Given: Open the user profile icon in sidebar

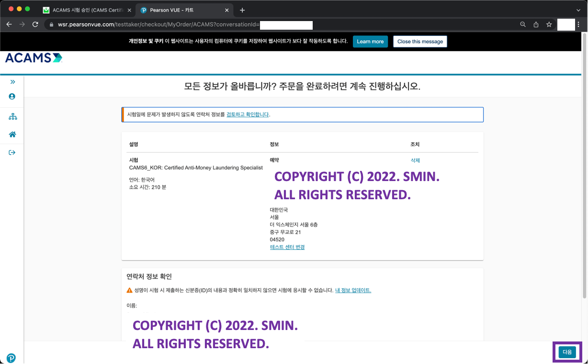Looking at the screenshot, I should [12, 96].
